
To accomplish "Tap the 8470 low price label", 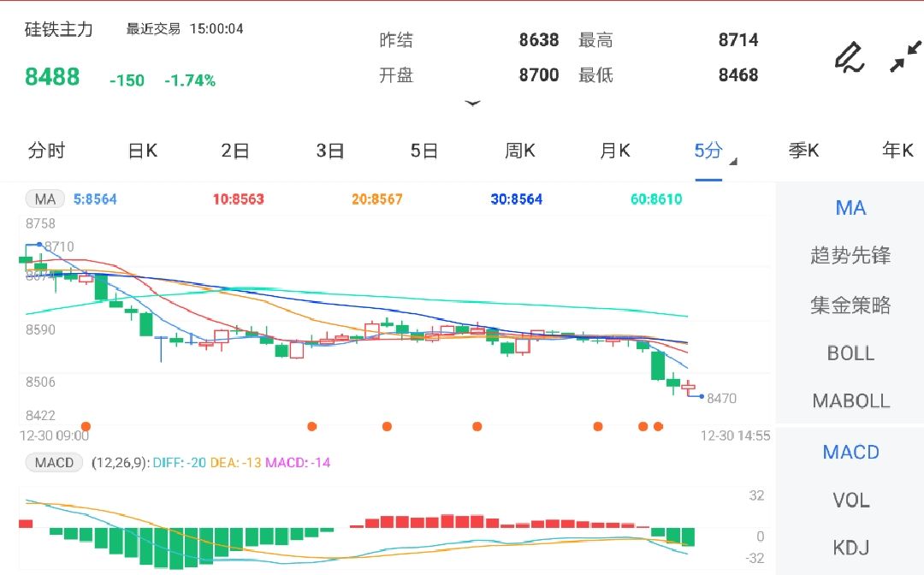I will pyautogui.click(x=722, y=398).
